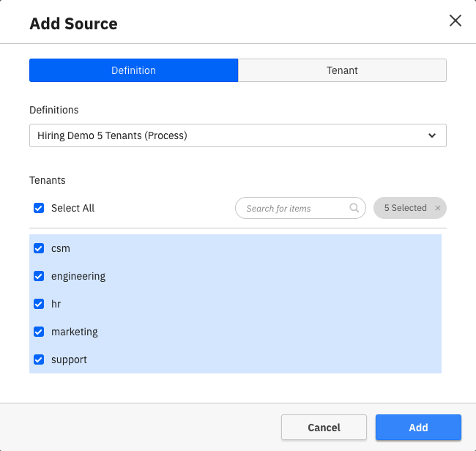Uncheck the csm tenant checkbox
Viewport: 476px width, 451px height.
tap(40, 248)
